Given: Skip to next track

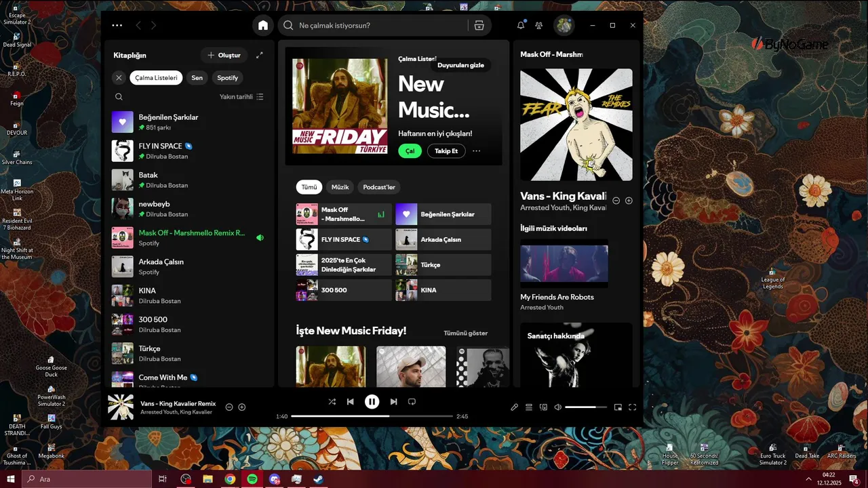Looking at the screenshot, I should tap(393, 402).
